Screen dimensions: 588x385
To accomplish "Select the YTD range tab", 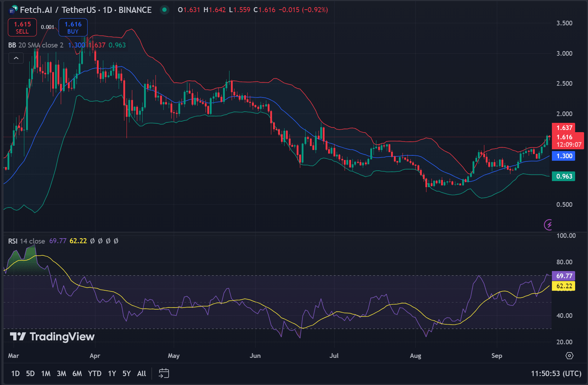I will point(94,373).
